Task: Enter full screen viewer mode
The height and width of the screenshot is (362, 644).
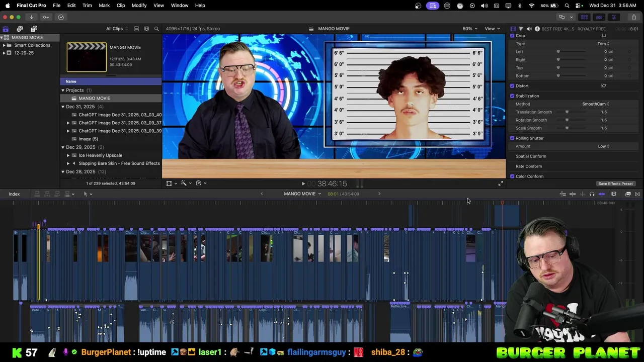Action: (501, 184)
